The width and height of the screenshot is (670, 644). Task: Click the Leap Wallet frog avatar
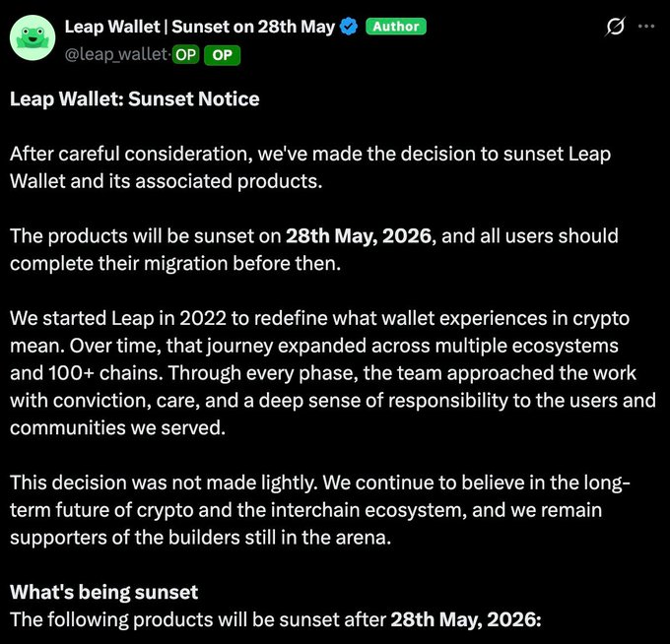(x=32, y=38)
